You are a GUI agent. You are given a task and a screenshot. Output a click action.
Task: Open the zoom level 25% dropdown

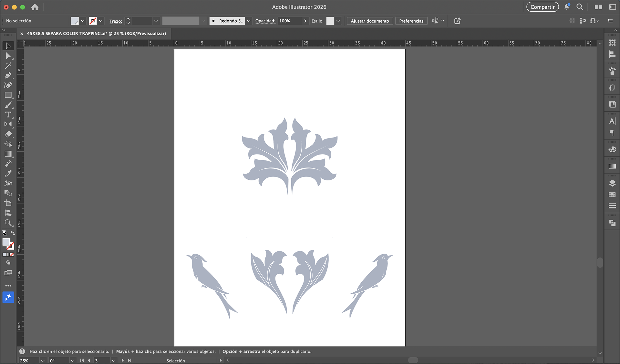[x=43, y=360]
